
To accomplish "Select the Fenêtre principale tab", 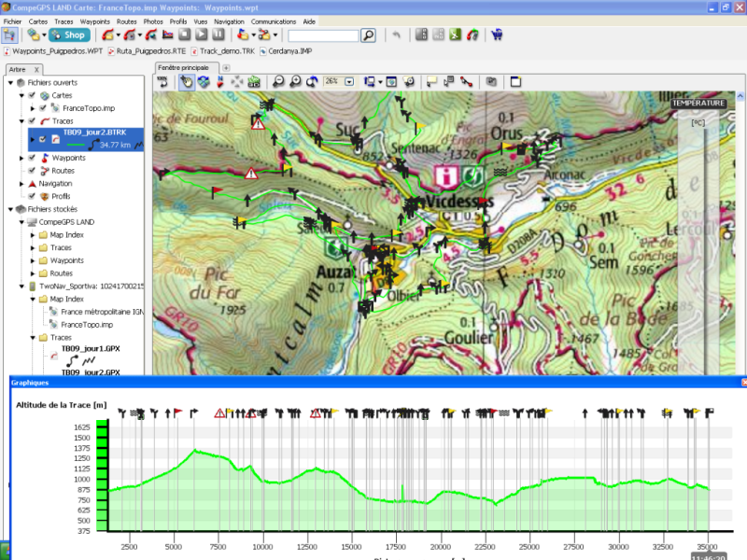I will (186, 67).
